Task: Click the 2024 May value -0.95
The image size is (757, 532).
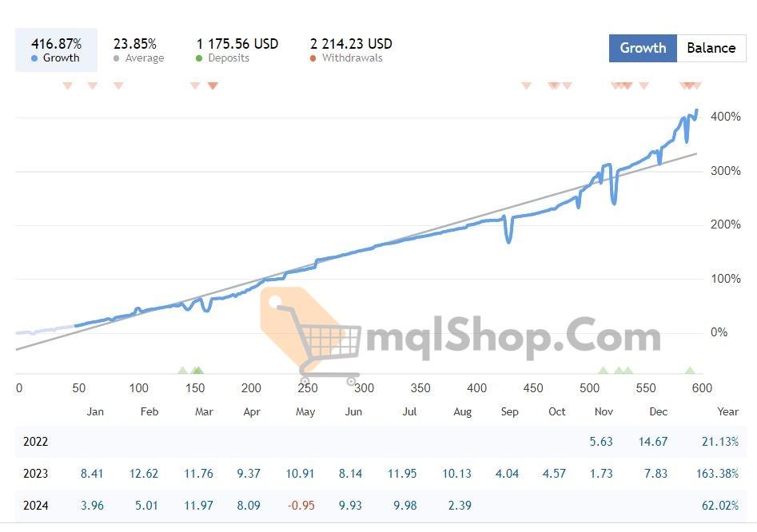Action: click(x=301, y=506)
